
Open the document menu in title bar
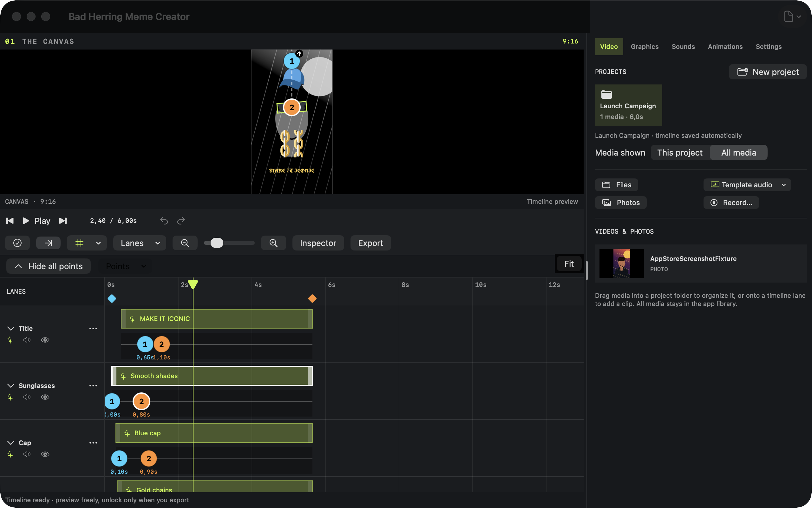pyautogui.click(x=793, y=16)
